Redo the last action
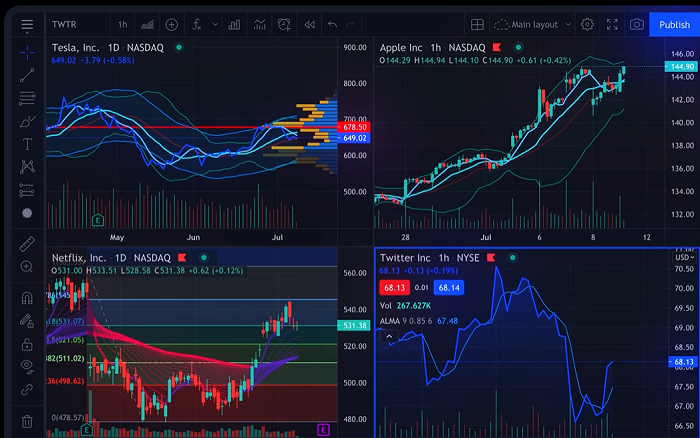This screenshot has height=438, width=700. [350, 25]
